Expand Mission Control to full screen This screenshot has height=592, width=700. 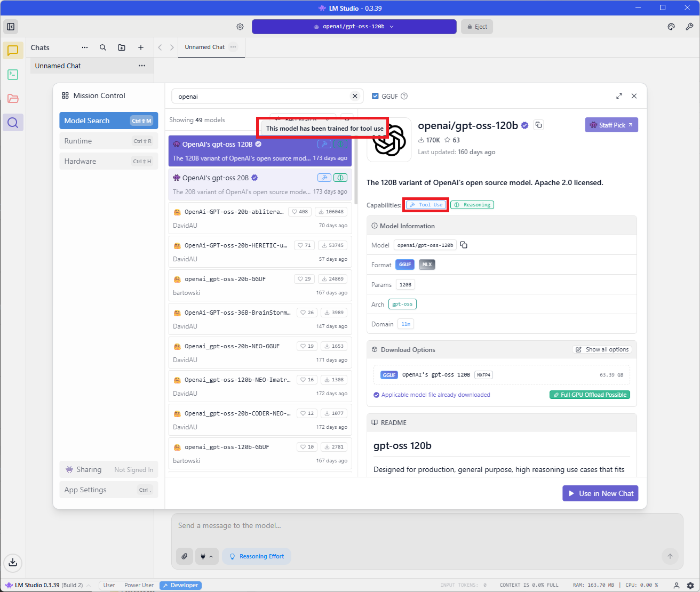[619, 96]
